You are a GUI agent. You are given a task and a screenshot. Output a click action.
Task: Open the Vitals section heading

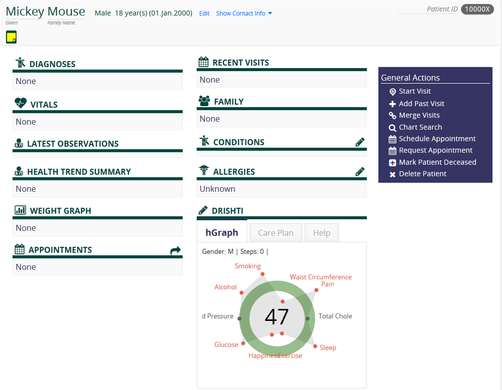click(x=44, y=105)
